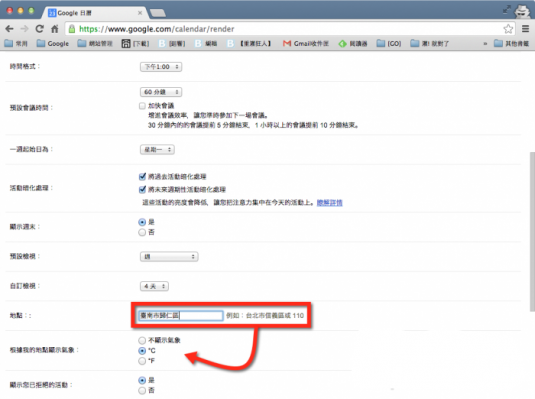Open the 自訂檢視 dropdown showing 4 天
The image size is (535, 399).
154,286
